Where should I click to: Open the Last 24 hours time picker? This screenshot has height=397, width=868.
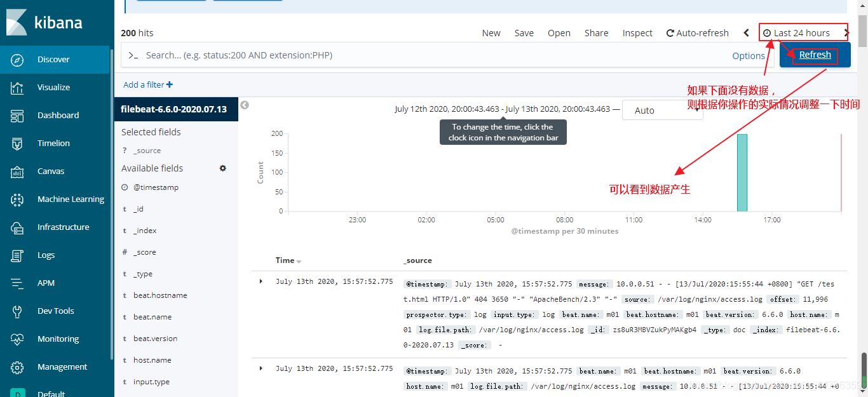click(797, 33)
